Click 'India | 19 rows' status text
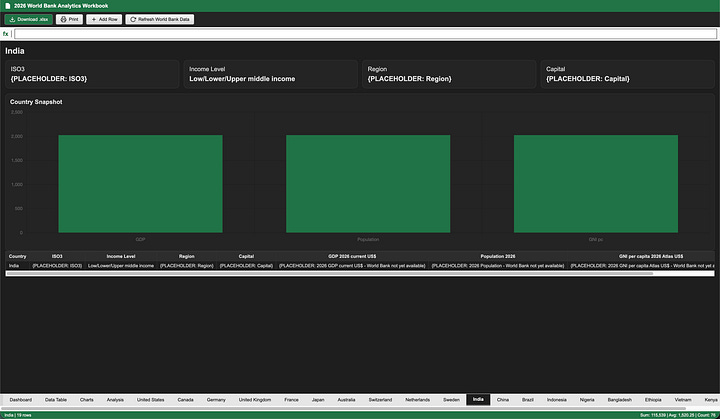 (18, 415)
